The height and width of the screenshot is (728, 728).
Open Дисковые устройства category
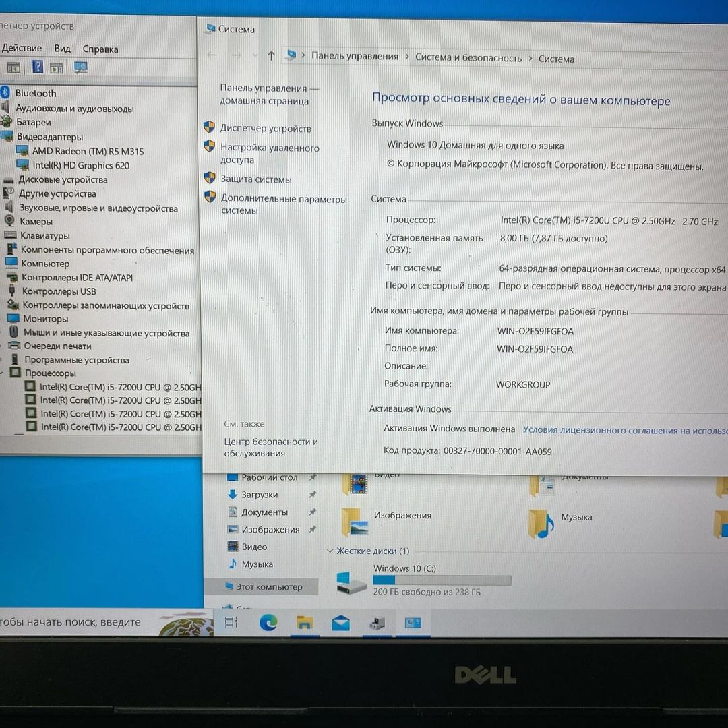click(x=63, y=179)
